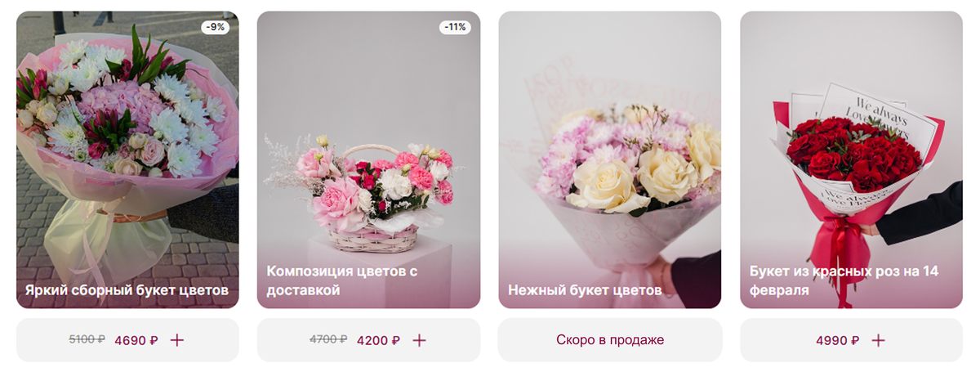
Task: Click the crossed-out 4700 ₽ old price
Action: [328, 339]
